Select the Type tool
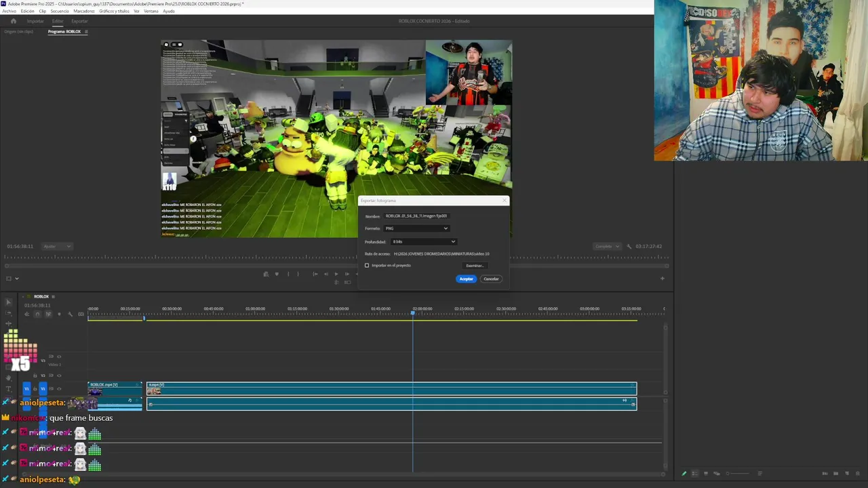 click(8, 389)
